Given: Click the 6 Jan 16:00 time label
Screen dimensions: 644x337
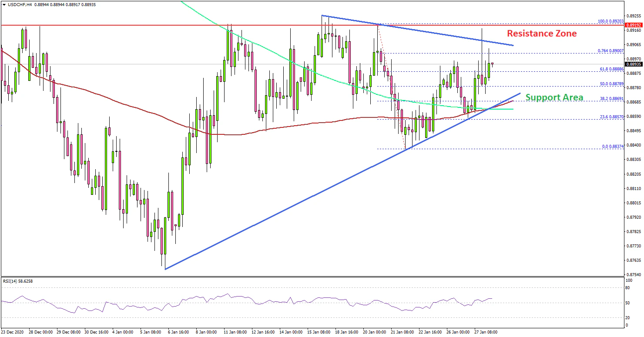Looking at the screenshot, I should point(178,332).
